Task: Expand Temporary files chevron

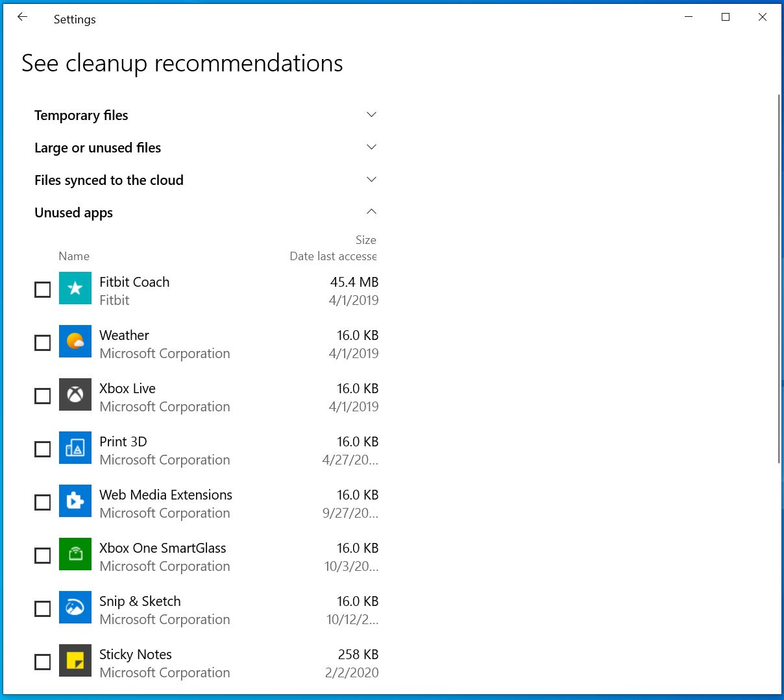Action: pos(371,115)
